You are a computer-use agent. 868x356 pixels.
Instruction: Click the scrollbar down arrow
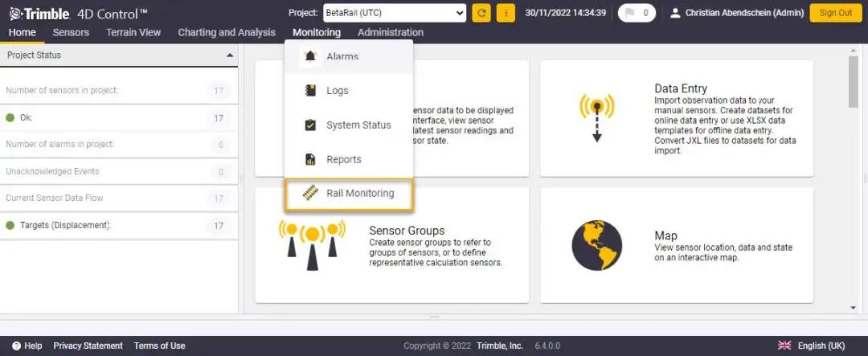pos(853,308)
